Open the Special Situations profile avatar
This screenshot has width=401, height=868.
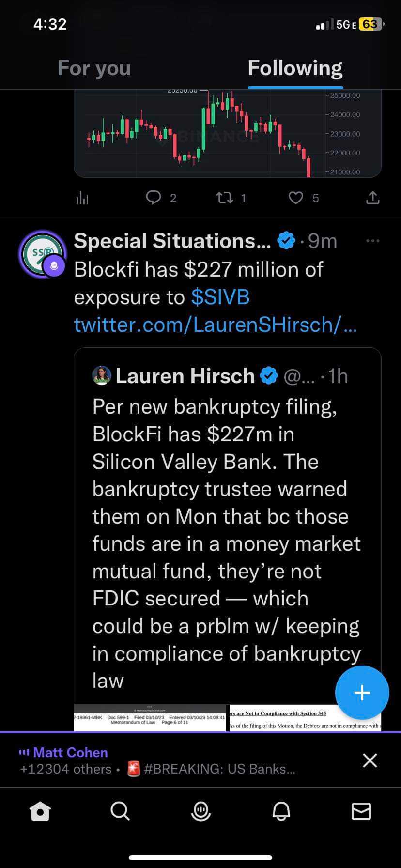pyautogui.click(x=43, y=254)
